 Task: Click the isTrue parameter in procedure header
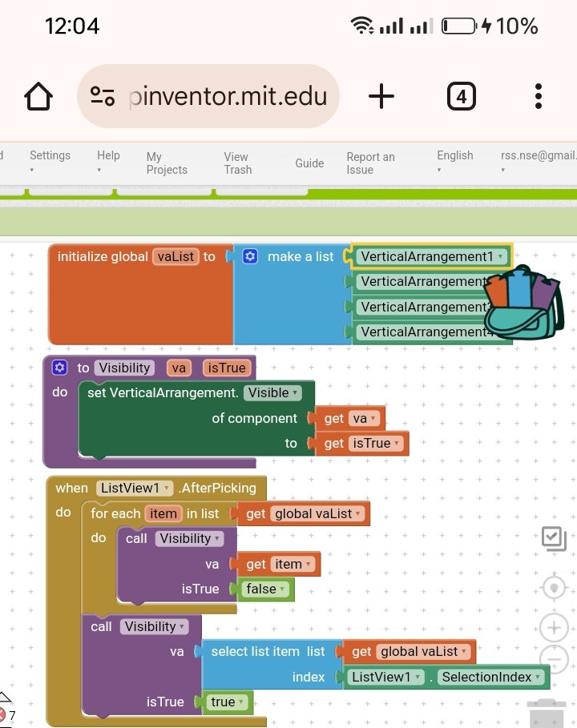[x=227, y=368]
